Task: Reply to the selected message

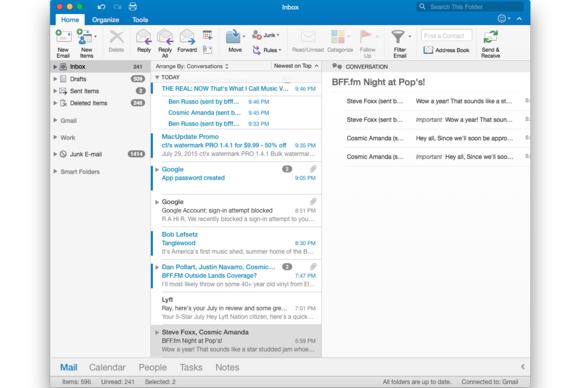Action: pyautogui.click(x=144, y=41)
